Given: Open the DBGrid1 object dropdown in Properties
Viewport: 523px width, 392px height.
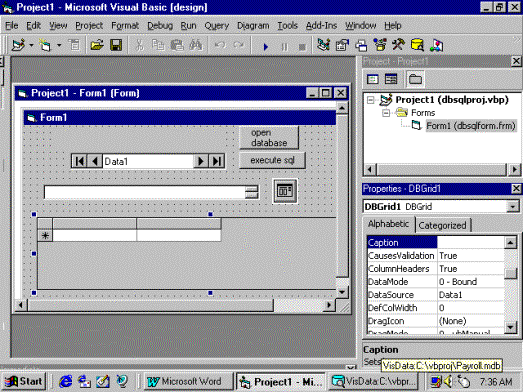Looking at the screenshot, I should [513, 207].
